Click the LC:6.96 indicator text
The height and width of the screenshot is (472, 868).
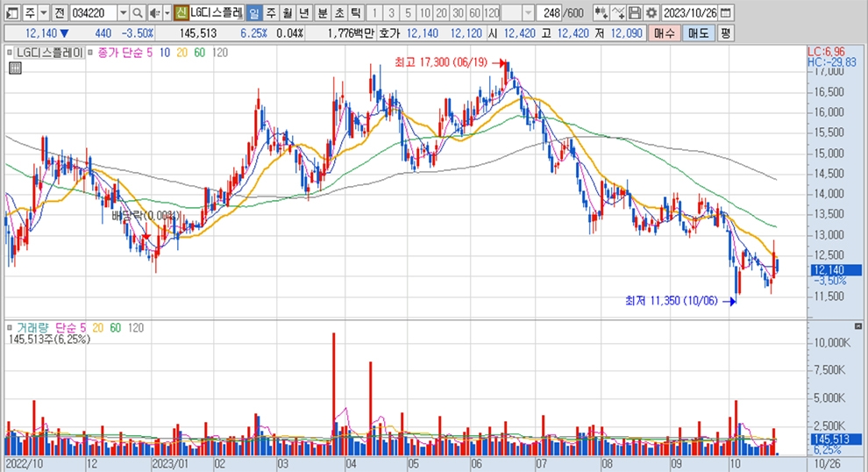(x=827, y=52)
